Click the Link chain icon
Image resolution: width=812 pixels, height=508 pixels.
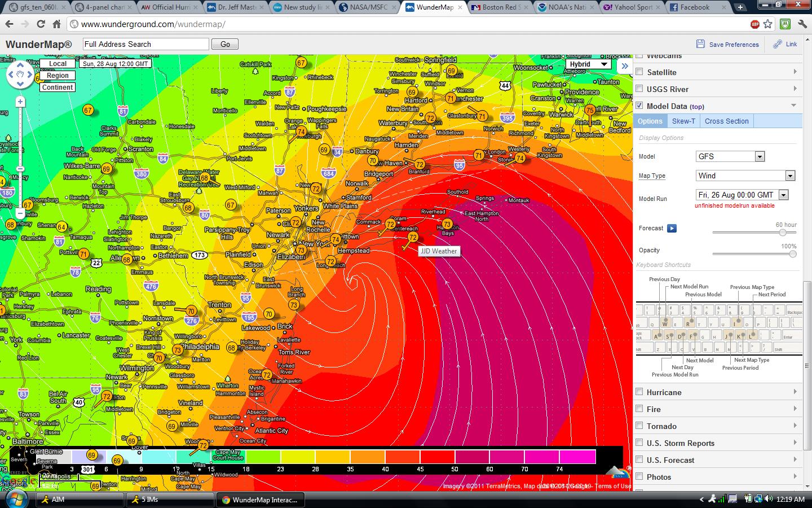point(778,44)
